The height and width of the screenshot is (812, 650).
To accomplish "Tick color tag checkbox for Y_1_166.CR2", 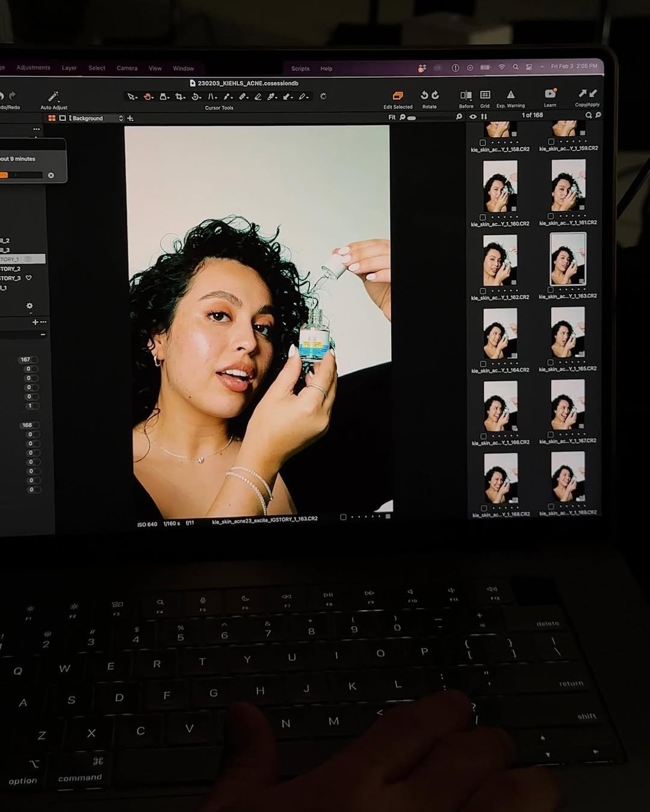I will click(x=483, y=436).
